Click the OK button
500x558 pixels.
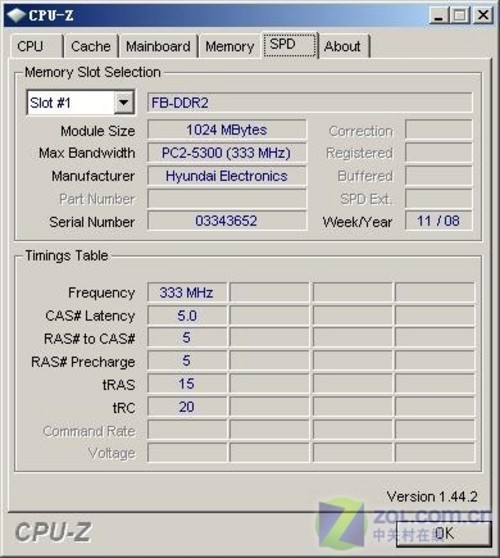pos(444,534)
